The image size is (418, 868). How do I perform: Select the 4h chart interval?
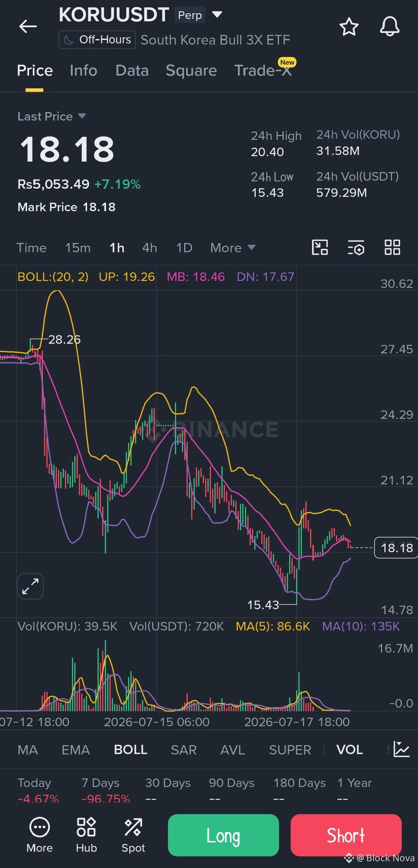click(149, 248)
